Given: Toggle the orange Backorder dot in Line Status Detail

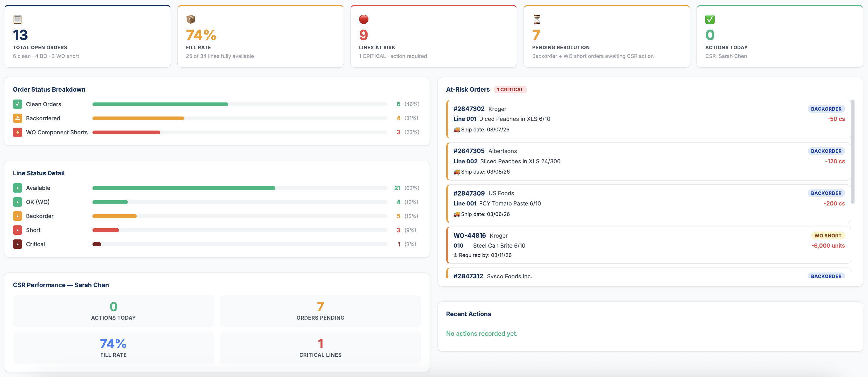Looking at the screenshot, I should pos(17,216).
